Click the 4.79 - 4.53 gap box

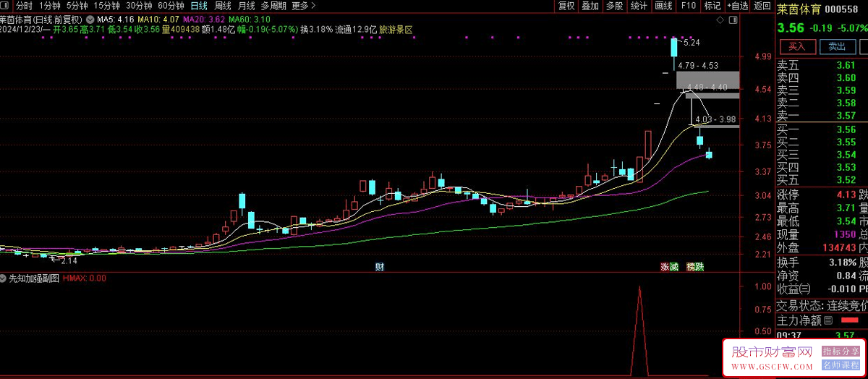(x=708, y=80)
